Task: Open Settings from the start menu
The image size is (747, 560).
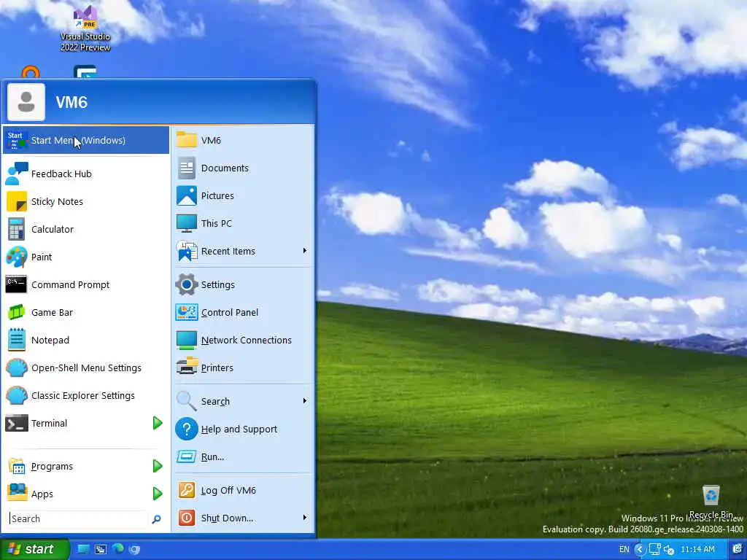Action: tap(243, 285)
